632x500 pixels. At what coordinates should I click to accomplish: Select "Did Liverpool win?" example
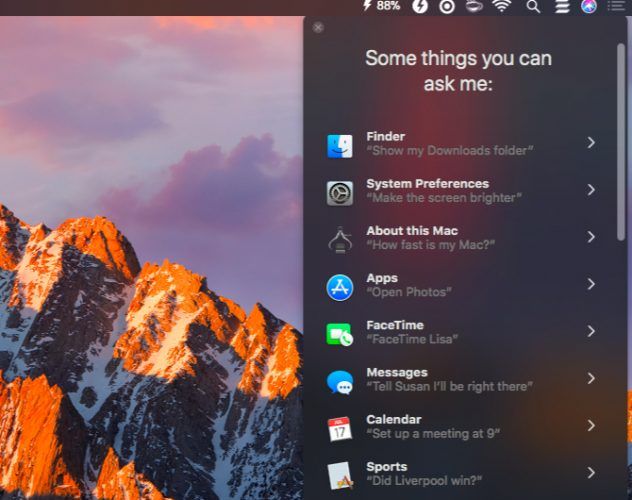(x=424, y=481)
